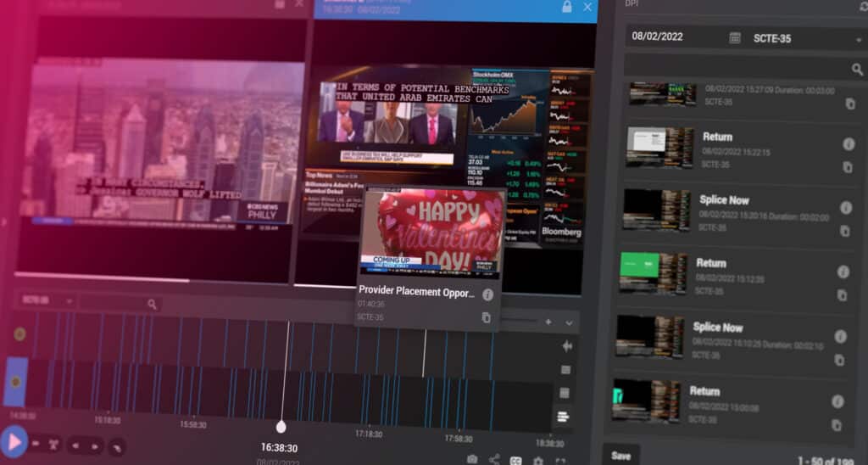This screenshot has height=465, width=868.
Task: Expand the SCTE-35 dropdown above the timeline
Action: coord(47,300)
